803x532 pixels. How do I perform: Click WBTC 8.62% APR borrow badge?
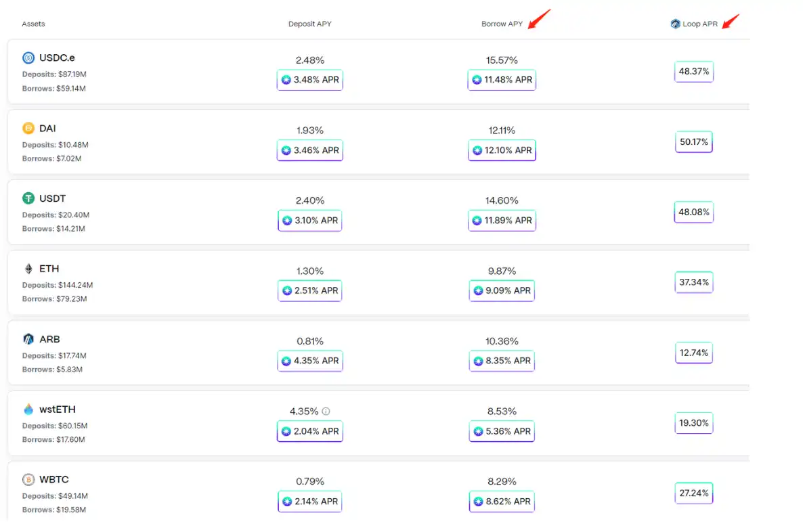(502, 502)
